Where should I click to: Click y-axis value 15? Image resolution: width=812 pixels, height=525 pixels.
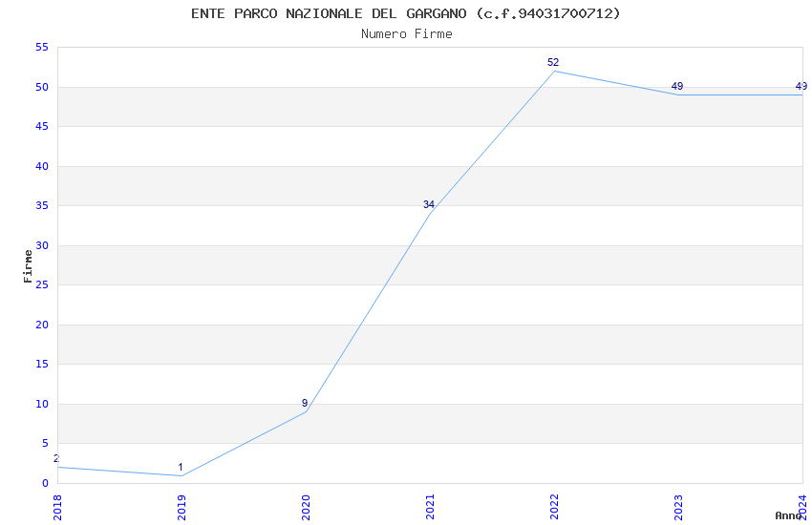[42, 364]
